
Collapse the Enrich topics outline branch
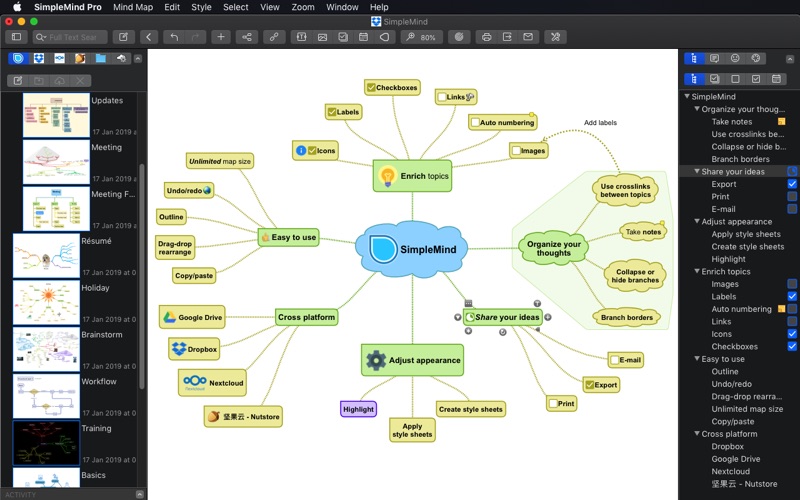coord(697,272)
